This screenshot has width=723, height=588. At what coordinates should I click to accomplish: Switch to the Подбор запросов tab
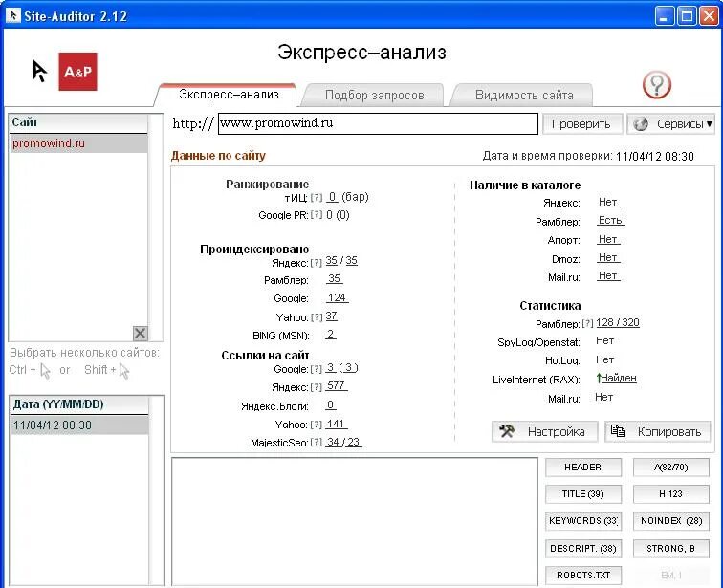point(375,95)
